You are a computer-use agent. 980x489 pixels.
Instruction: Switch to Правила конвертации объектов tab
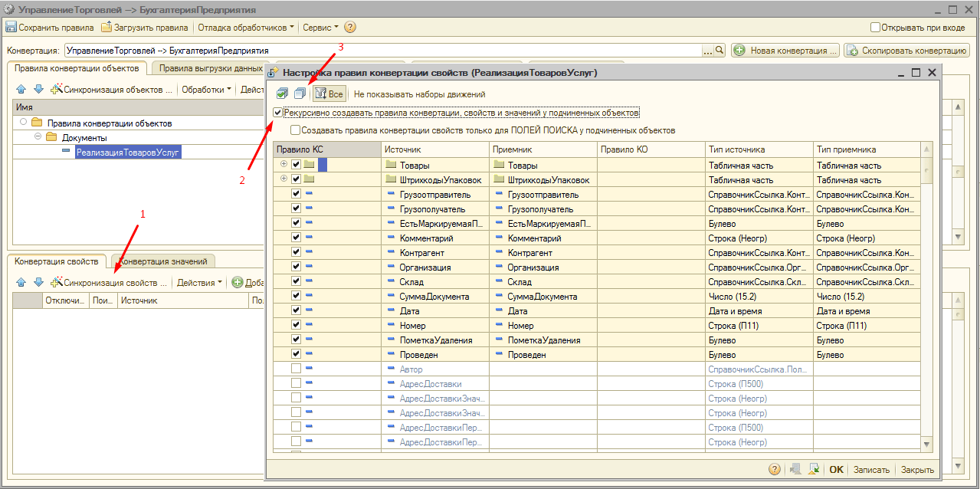(x=77, y=68)
